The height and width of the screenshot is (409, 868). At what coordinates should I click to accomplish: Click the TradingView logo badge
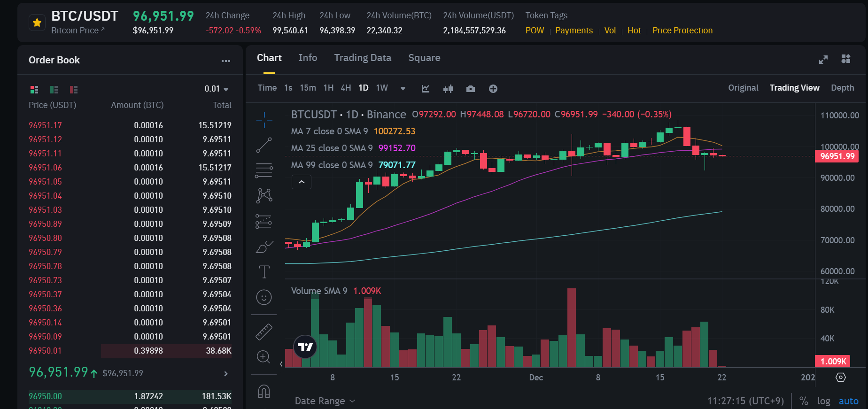[x=305, y=347]
